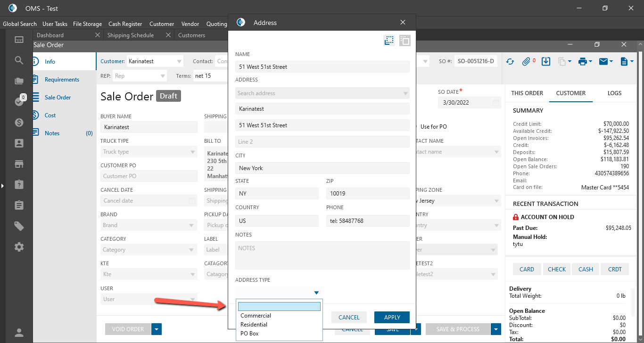Close the Address dialog
Screen dimensions: 644x343
click(403, 22)
